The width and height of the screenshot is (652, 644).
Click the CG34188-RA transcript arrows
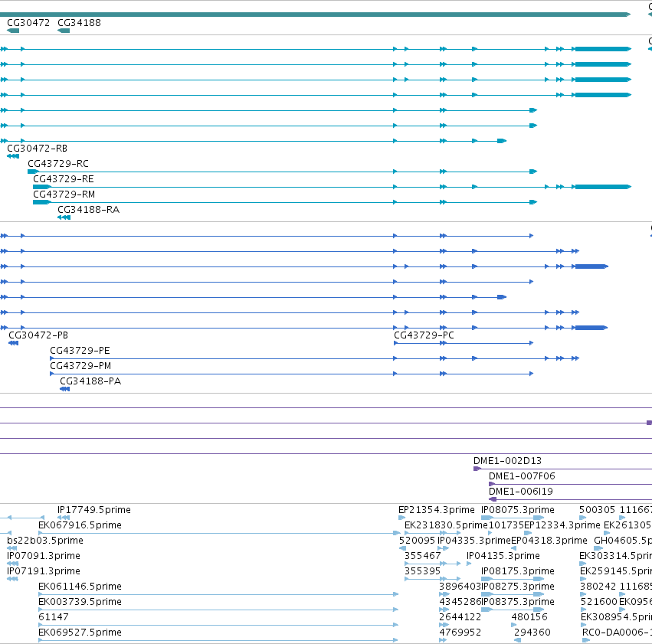pyautogui.click(x=64, y=217)
